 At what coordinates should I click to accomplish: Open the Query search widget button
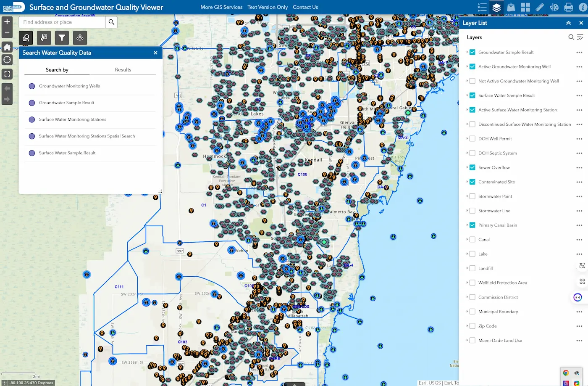26,38
